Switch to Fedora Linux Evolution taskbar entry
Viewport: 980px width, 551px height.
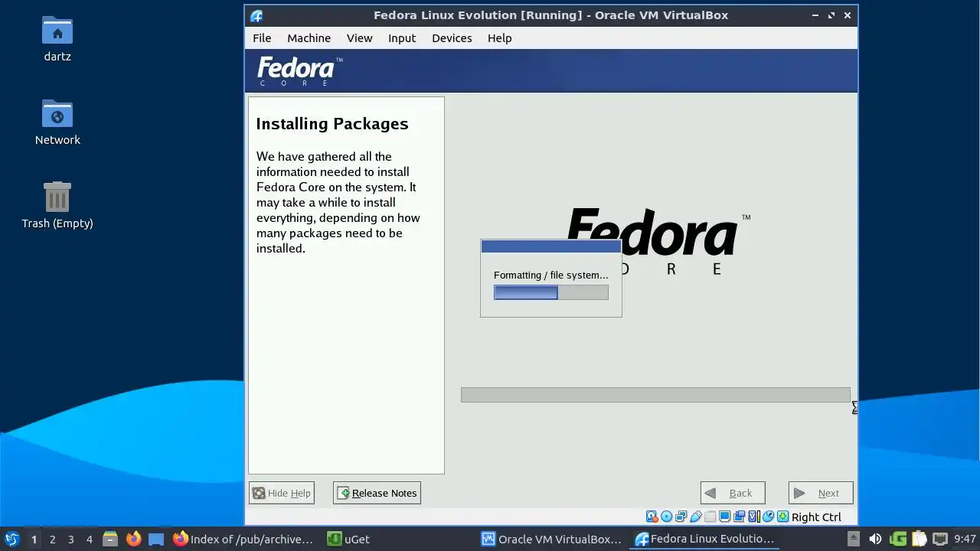[x=706, y=539]
